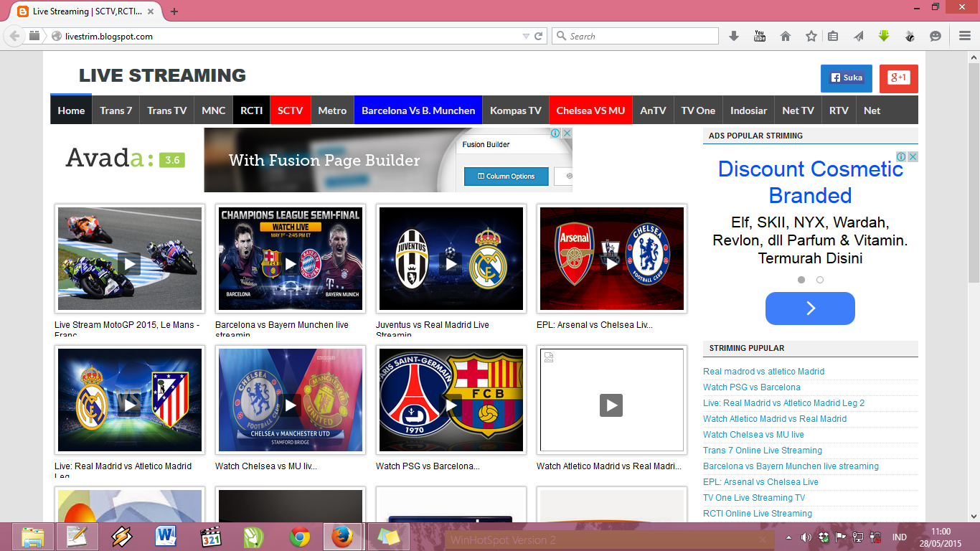Click the YouTube toolbar icon

tap(760, 36)
